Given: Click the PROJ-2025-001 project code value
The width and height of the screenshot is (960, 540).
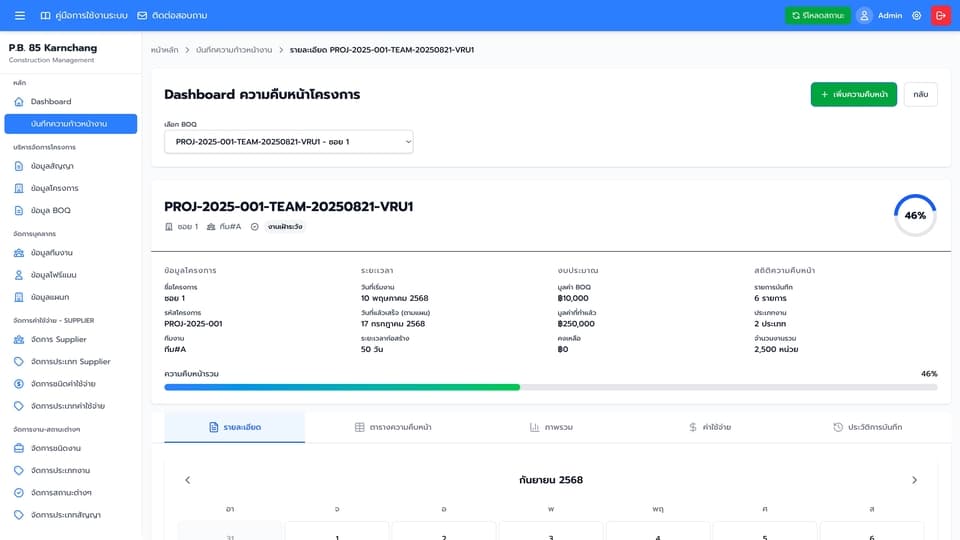Looking at the screenshot, I should tap(193, 324).
